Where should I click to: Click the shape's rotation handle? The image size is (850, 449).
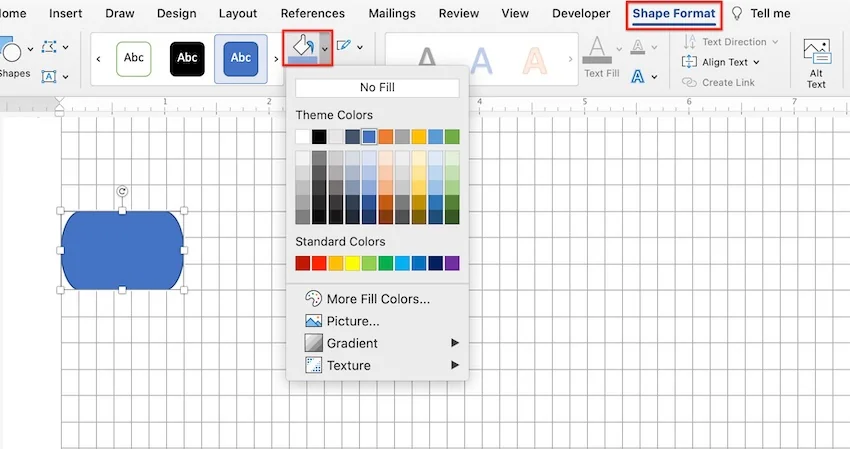click(x=122, y=191)
